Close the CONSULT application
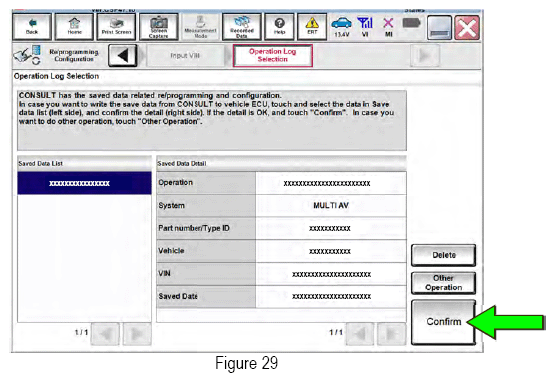Screen dimensions: 555x382 click(x=467, y=27)
